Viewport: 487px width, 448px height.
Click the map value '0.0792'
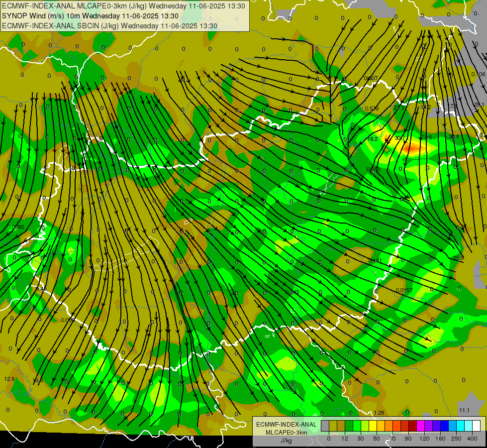tap(15, 227)
